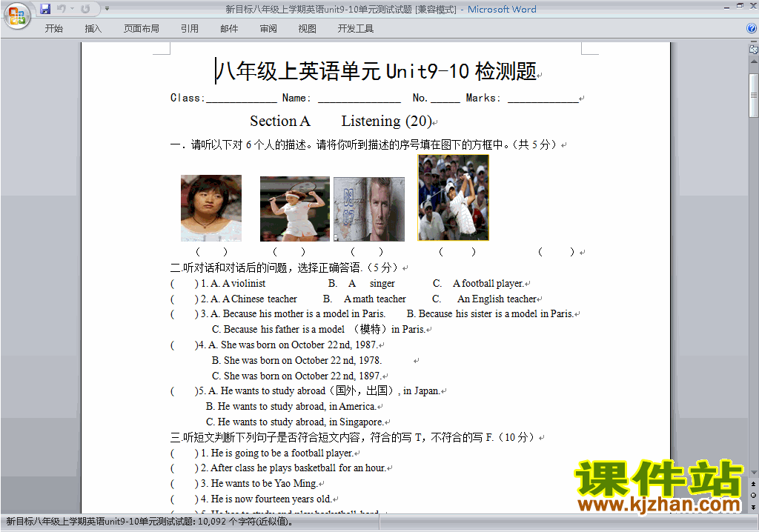Switch to the 插入 ribbon tab

pyautogui.click(x=93, y=29)
